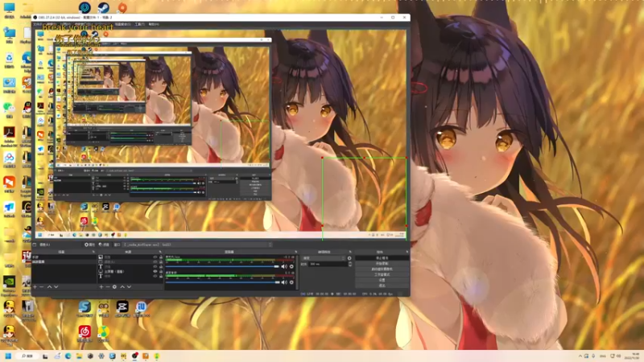Move selected source up in Sources panel
644x362 pixels.
tap(122, 287)
